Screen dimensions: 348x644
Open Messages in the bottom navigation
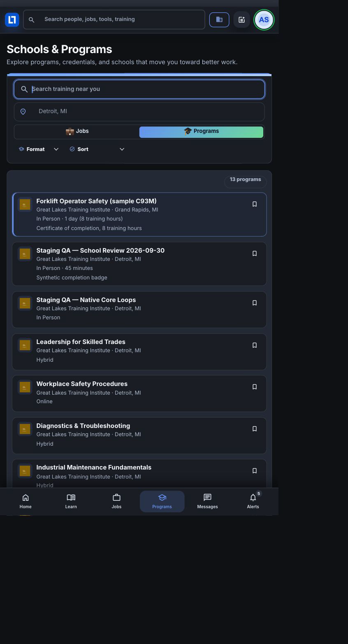(207, 501)
